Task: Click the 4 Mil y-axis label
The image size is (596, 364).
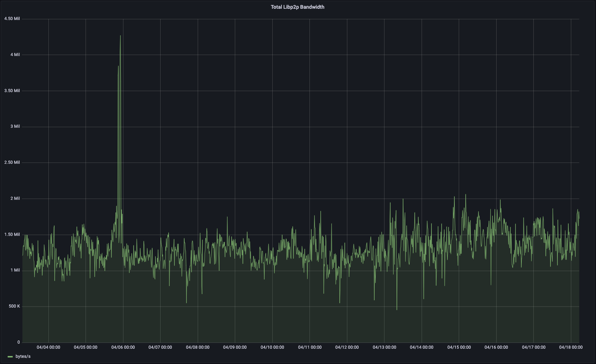Action: tap(15, 55)
